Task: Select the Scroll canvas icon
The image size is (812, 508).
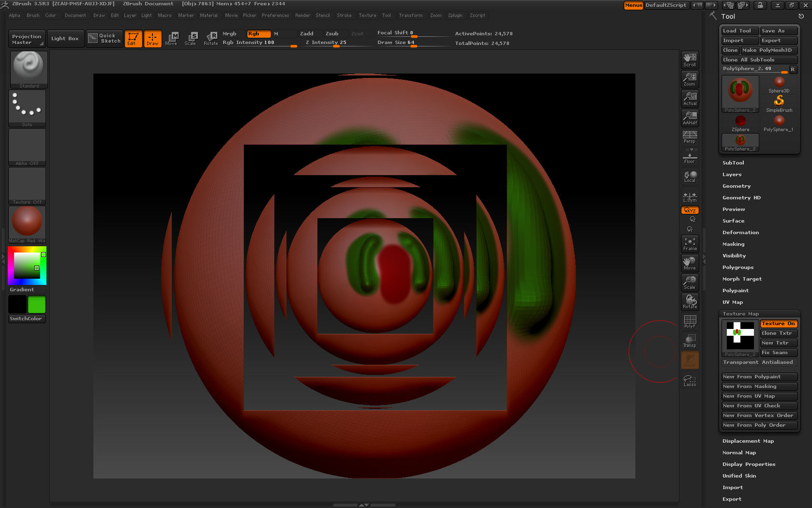Action: (x=690, y=60)
